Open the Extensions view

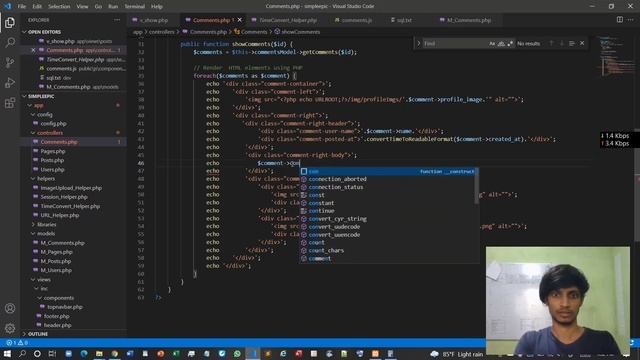click(10, 103)
